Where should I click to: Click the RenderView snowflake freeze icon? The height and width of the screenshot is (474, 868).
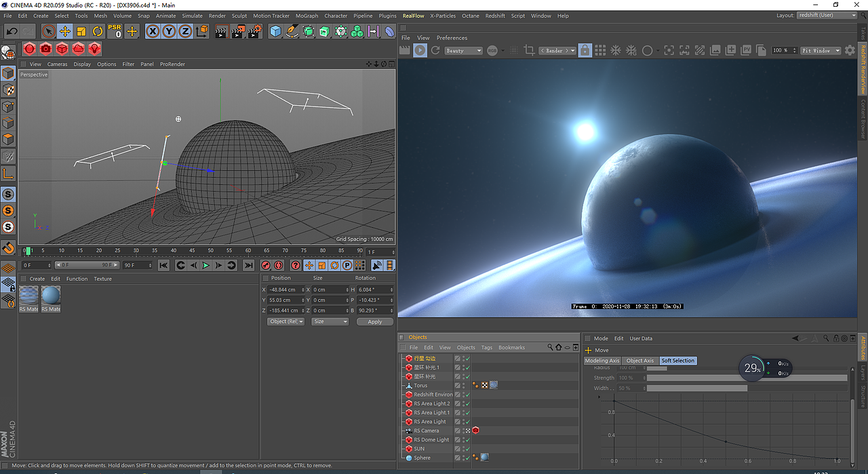(616, 50)
